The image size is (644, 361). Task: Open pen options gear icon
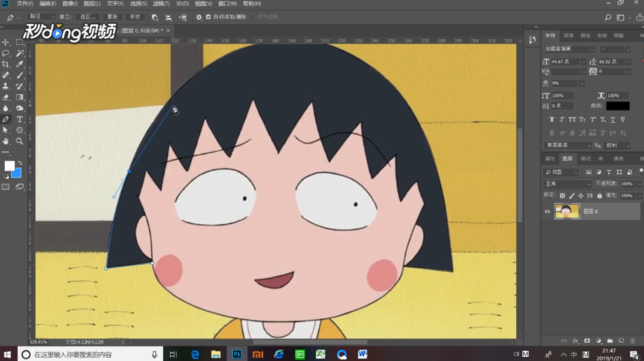tap(199, 17)
